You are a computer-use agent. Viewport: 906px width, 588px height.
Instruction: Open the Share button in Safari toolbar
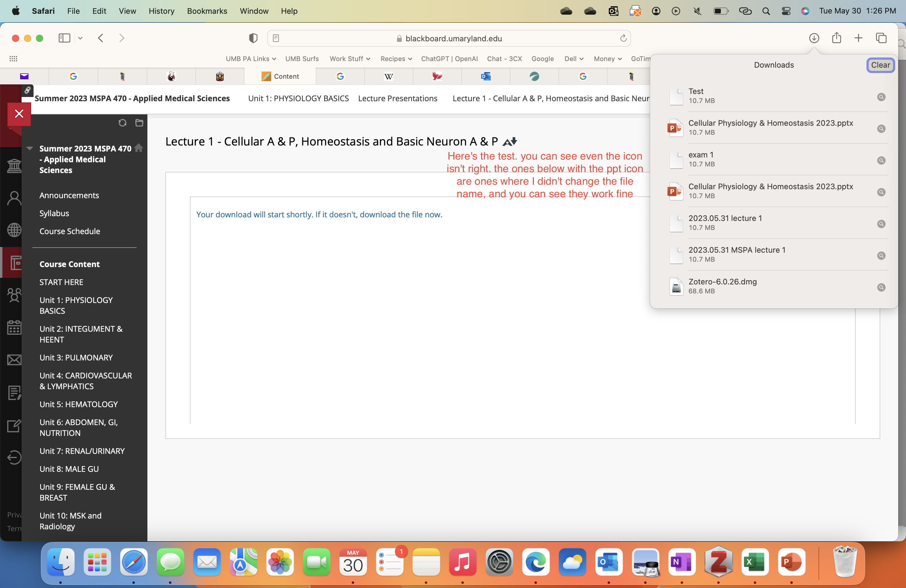(836, 38)
